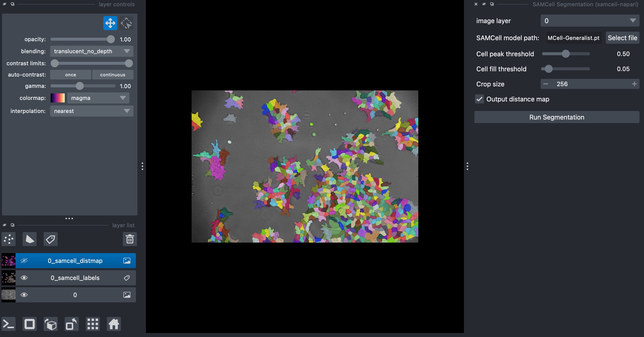Click the 0.50 Cell peak threshold value

pos(623,54)
